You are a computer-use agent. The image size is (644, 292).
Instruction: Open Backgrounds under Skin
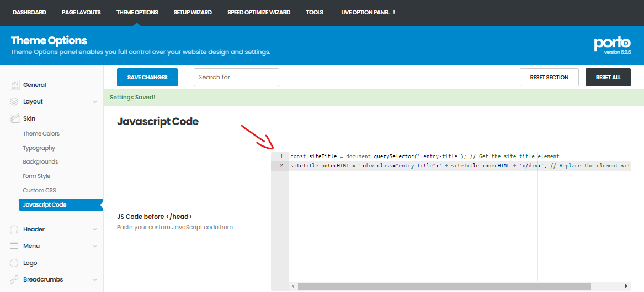click(x=40, y=161)
